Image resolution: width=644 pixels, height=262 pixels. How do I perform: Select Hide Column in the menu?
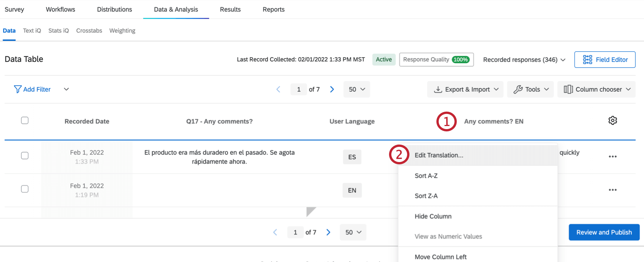[433, 216]
